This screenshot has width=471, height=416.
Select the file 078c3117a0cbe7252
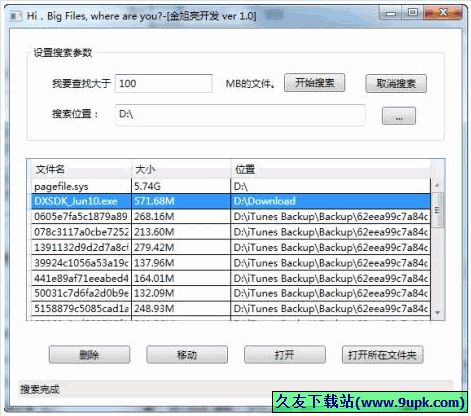tap(81, 232)
